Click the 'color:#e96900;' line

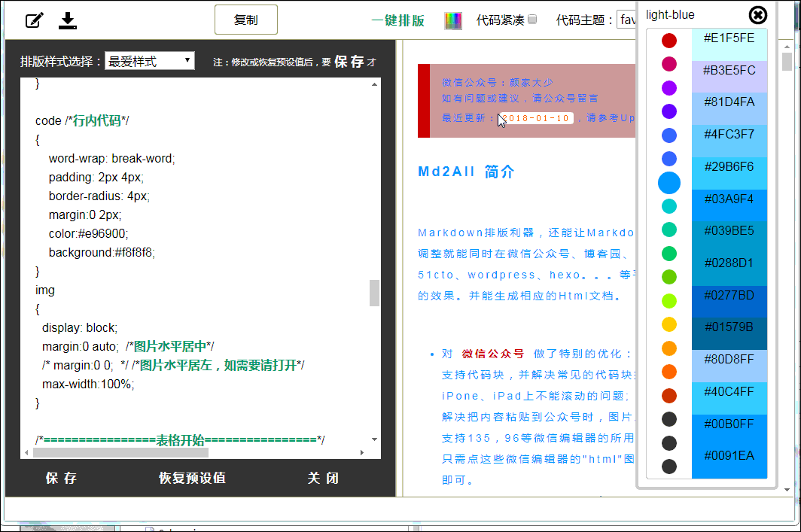pos(88,233)
